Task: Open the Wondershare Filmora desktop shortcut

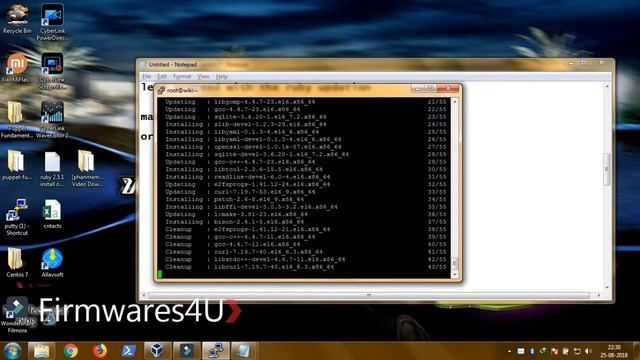Action: point(17,314)
